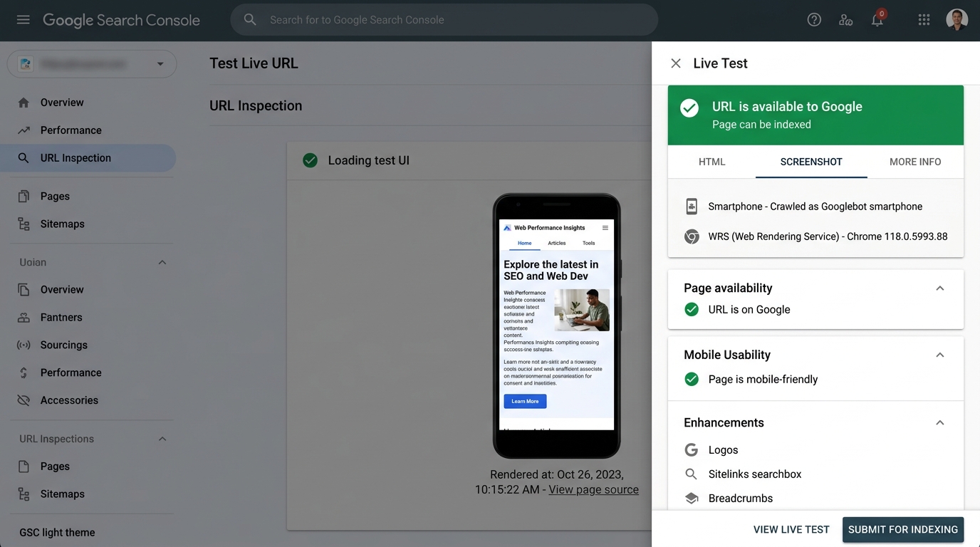980x547 pixels.
Task: Click the Sourcings broadcast icon
Action: 24,345
